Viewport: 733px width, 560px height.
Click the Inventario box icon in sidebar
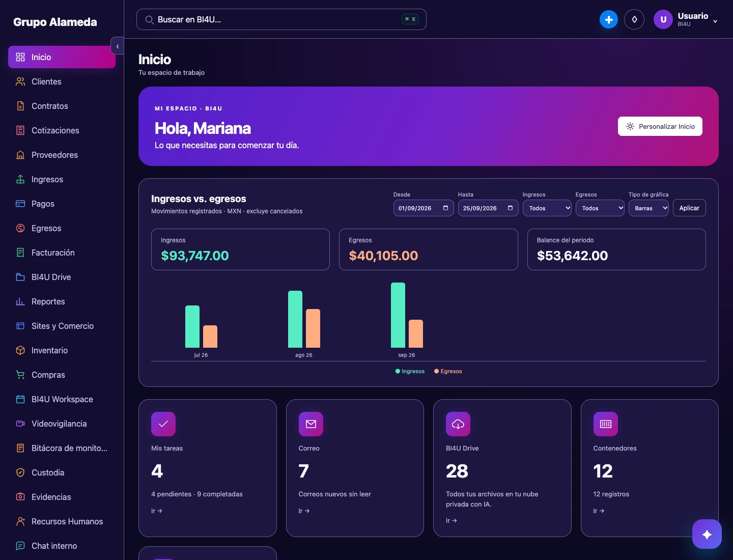(20, 350)
